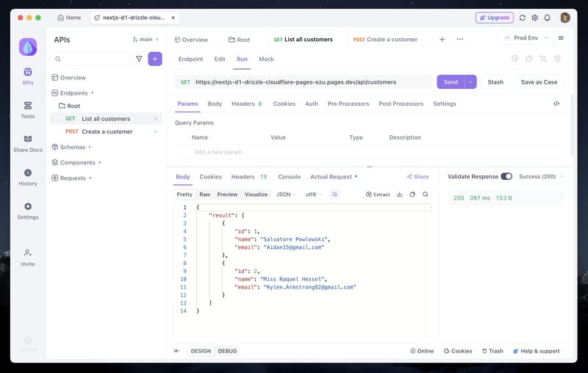Screen dimensions: 588x373
Task: Select the Create a customer endpoint
Action: click(107, 131)
